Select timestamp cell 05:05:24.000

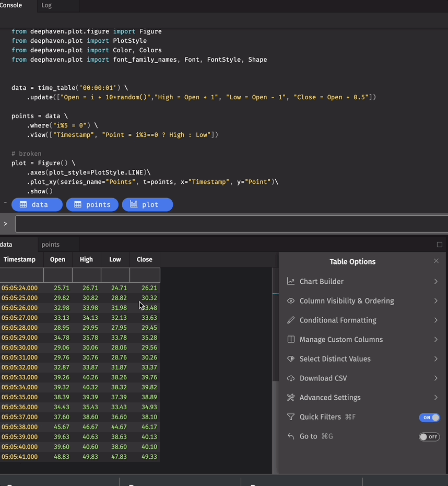(x=22, y=288)
